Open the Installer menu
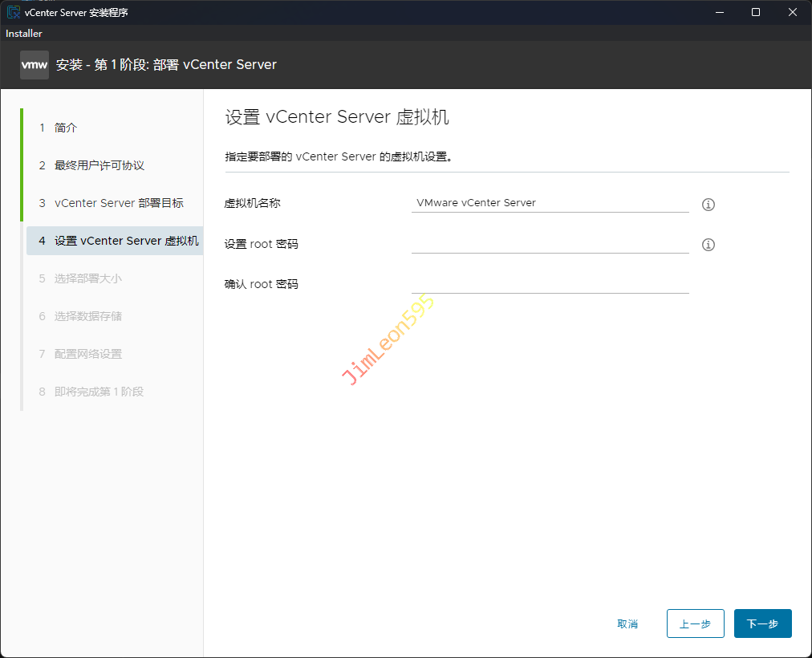The image size is (812, 658). 24,34
